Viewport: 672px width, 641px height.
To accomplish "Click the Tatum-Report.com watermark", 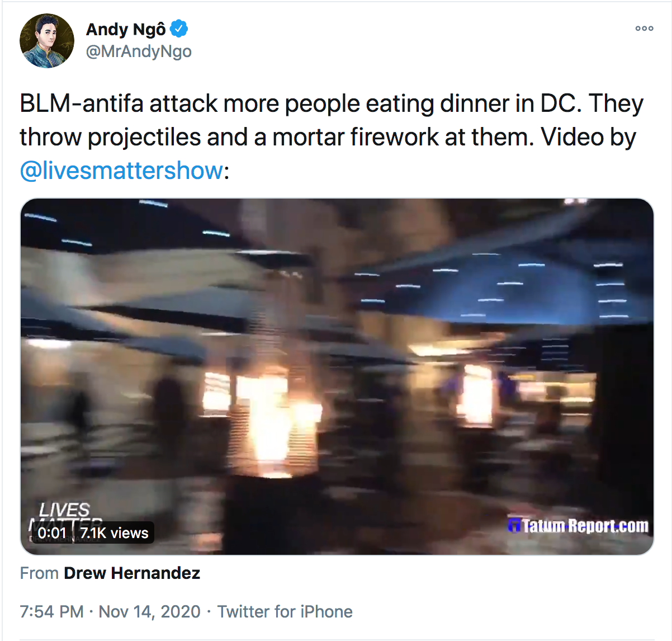I will tap(579, 526).
